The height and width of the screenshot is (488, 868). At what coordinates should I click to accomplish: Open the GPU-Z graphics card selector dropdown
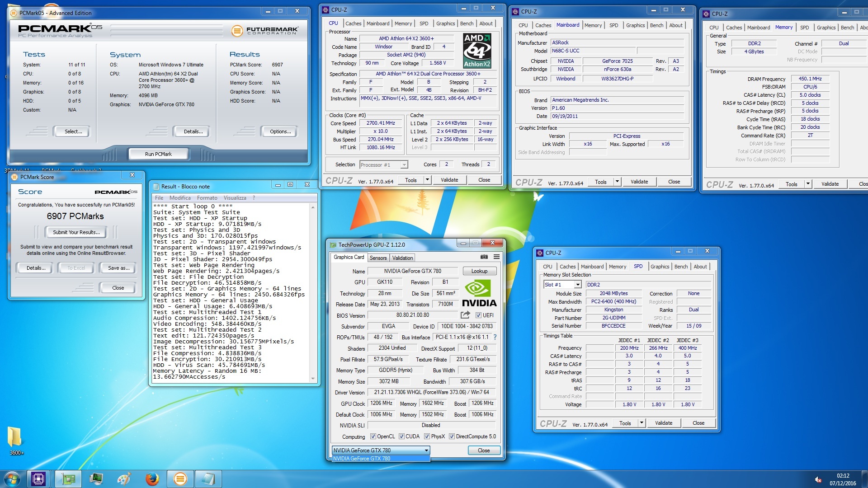(x=381, y=450)
